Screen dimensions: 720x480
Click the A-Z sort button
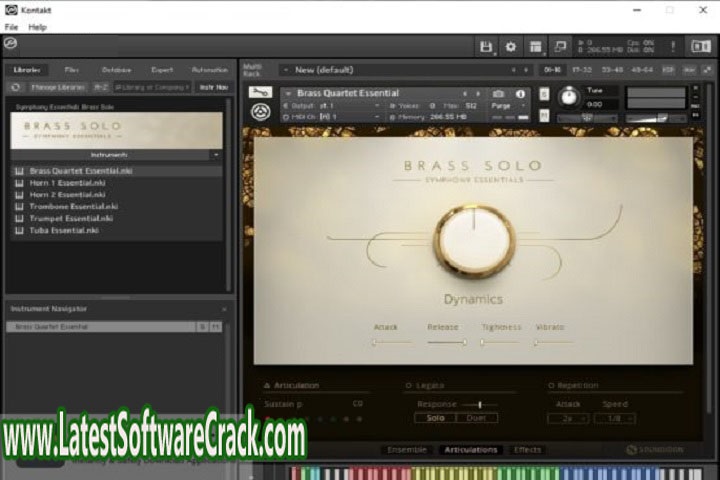coord(101,87)
